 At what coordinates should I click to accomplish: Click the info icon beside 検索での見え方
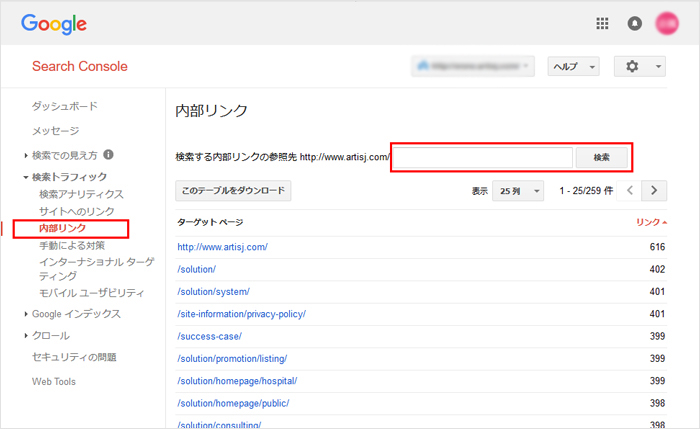point(108,154)
